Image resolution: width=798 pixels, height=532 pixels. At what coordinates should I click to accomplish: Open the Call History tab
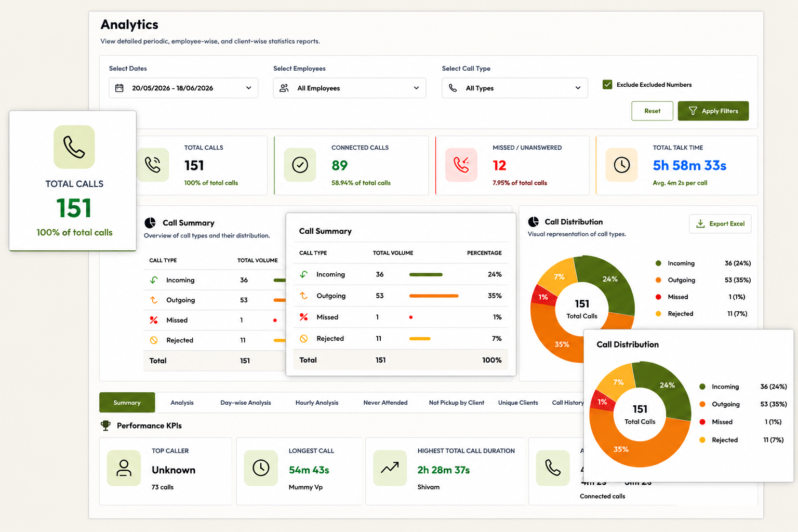click(x=568, y=403)
